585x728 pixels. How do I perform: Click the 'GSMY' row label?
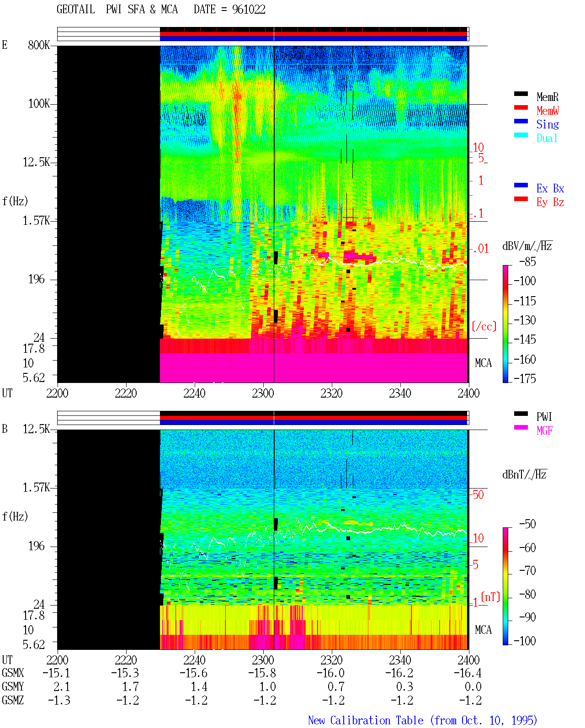tap(13, 687)
